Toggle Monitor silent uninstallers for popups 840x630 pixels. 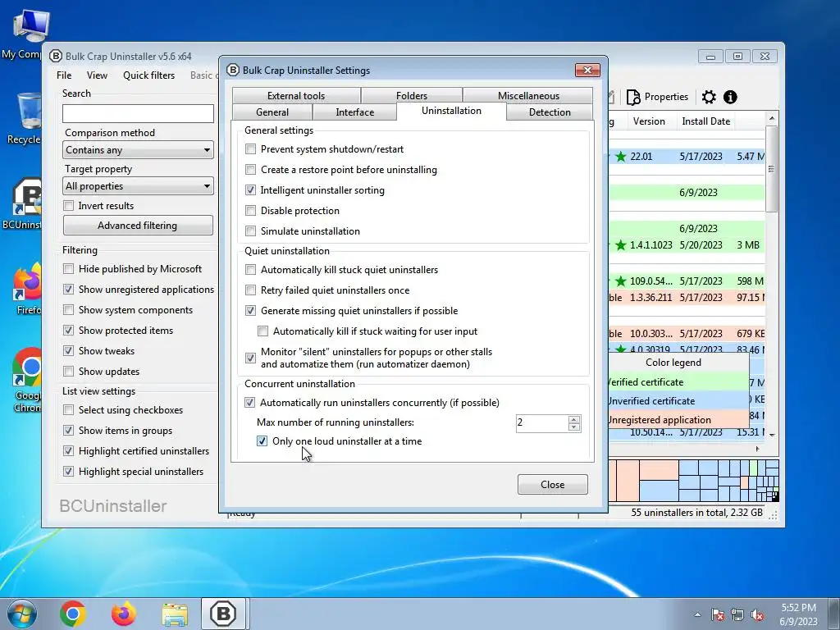[250, 358]
